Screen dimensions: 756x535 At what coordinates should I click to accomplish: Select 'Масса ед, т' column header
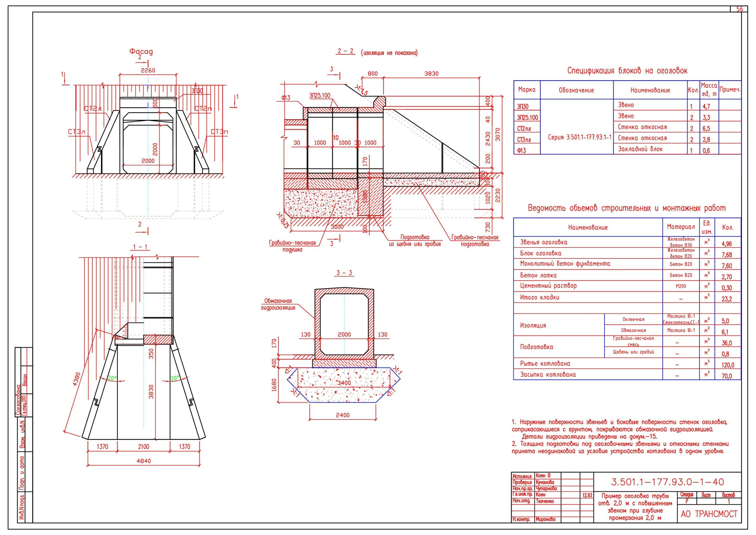coord(709,90)
